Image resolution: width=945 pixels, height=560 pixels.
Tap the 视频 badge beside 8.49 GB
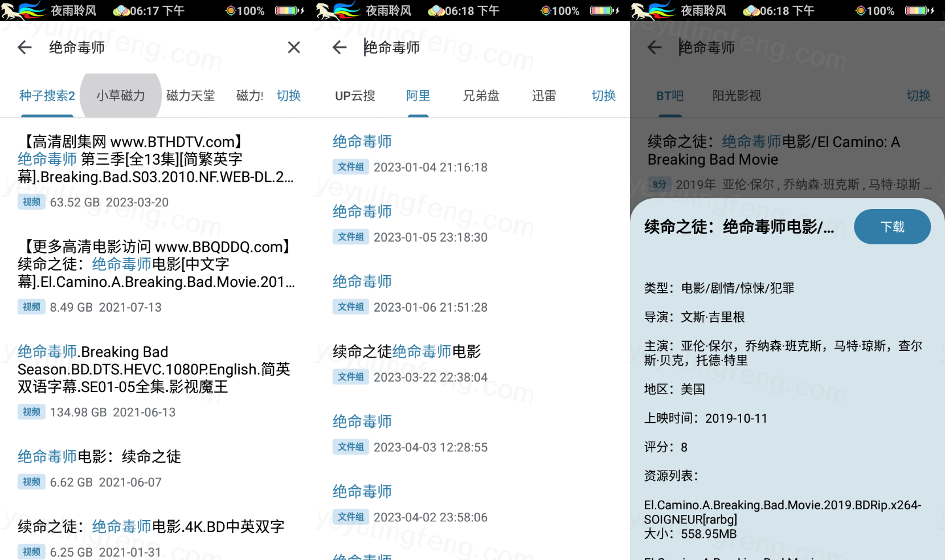point(31,306)
